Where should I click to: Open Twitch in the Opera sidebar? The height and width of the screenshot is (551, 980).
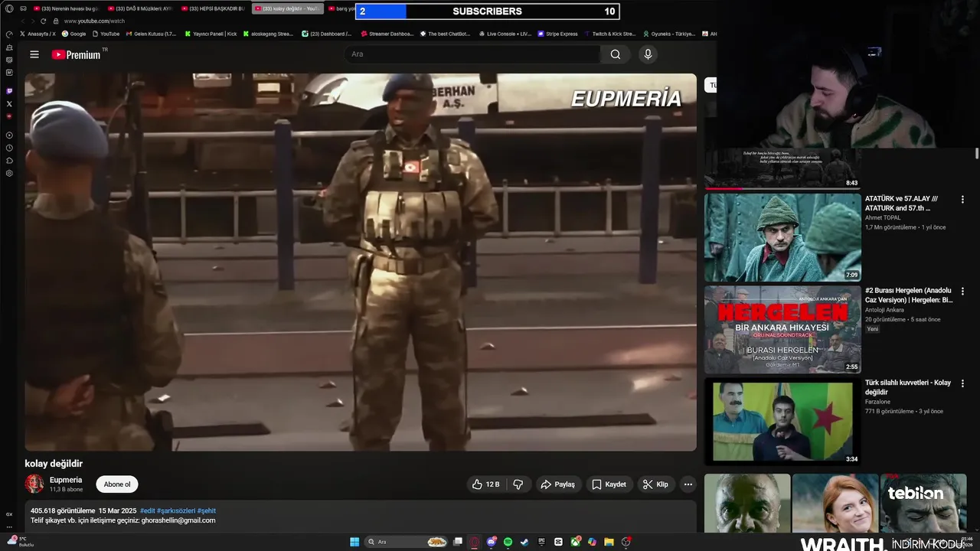pyautogui.click(x=9, y=91)
